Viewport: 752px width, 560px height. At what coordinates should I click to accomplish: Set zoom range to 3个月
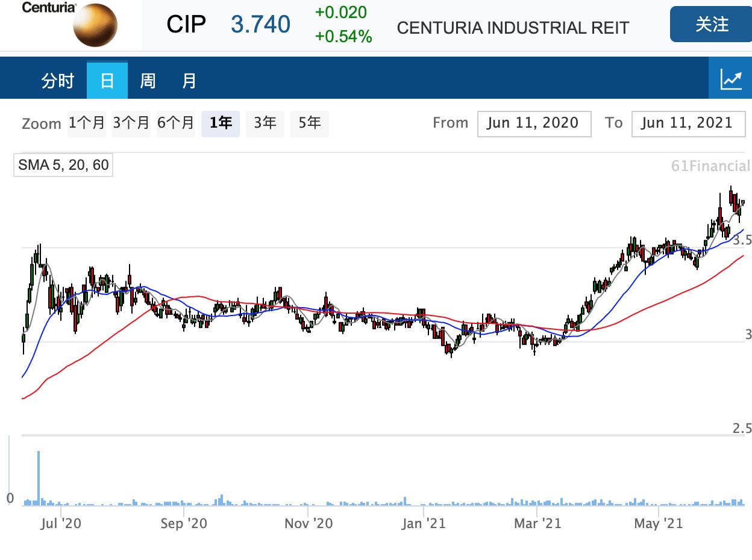[131, 123]
